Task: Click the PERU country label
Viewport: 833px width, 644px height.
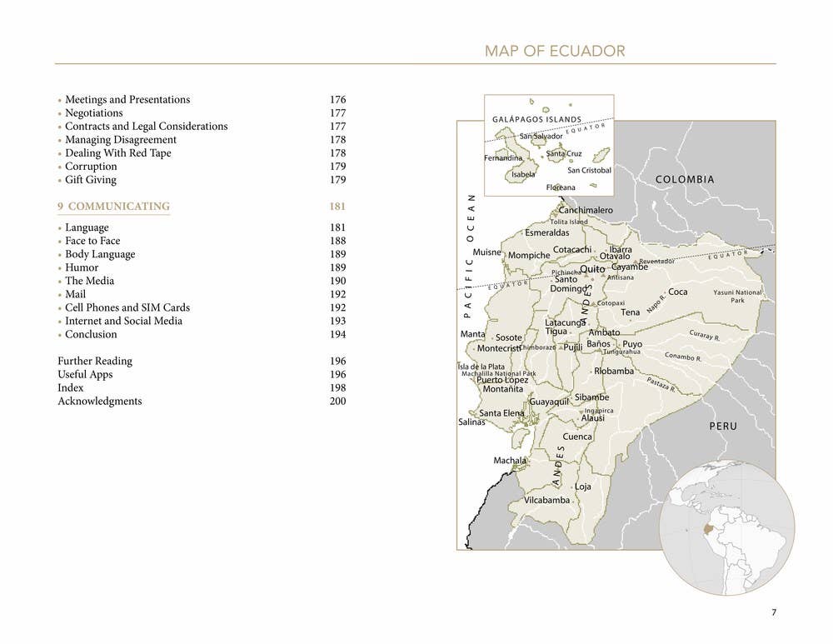Action: tap(723, 426)
